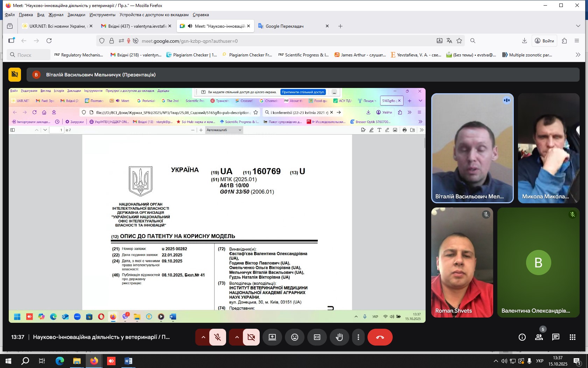Viewport: 588px width, 368px height.
Task: Toggle closed captions button
Action: coord(317,337)
